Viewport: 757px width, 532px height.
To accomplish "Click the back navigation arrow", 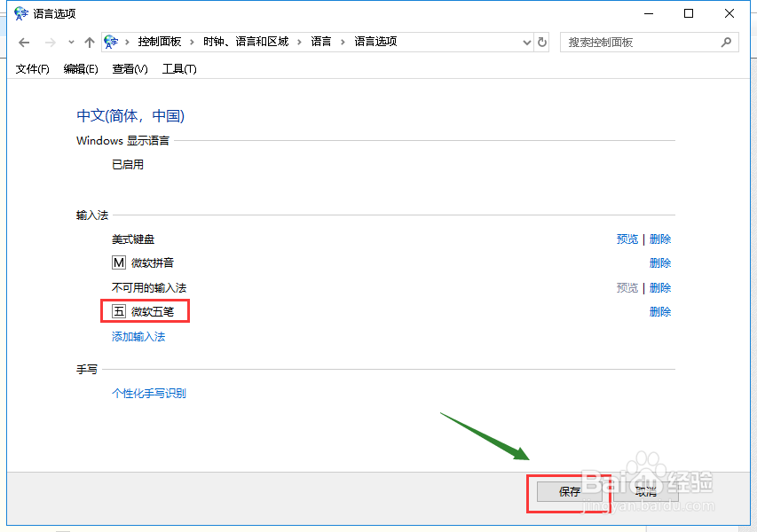I will [x=23, y=42].
